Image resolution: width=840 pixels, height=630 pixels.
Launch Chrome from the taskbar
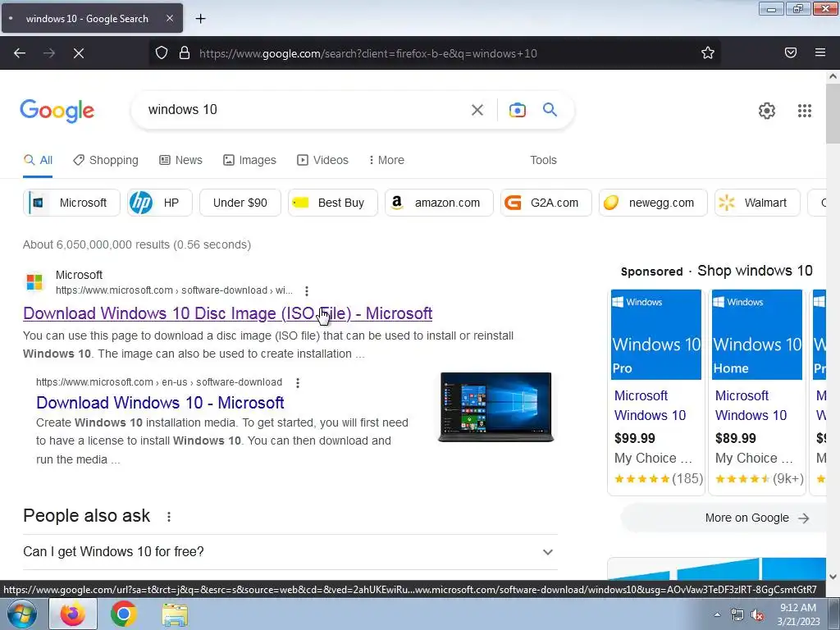click(123, 614)
